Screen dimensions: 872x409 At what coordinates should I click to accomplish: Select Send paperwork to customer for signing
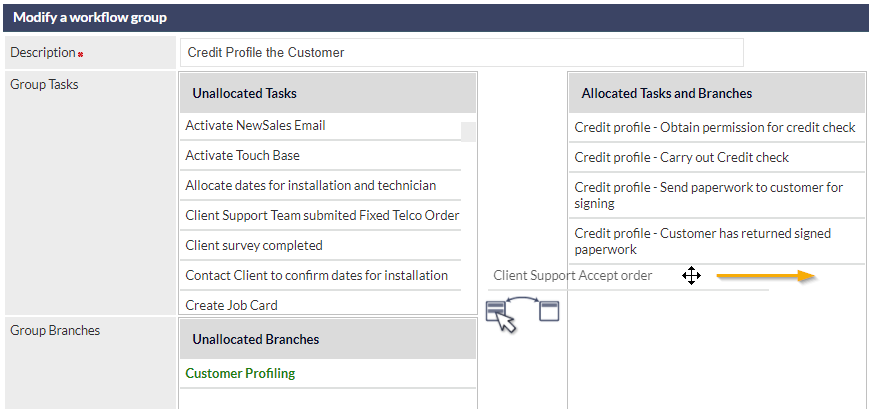717,195
